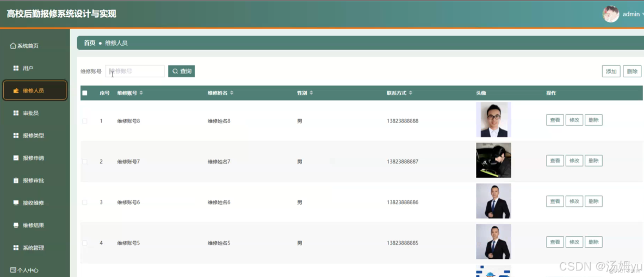
Task: Click the 添加 button
Action: [x=611, y=71]
